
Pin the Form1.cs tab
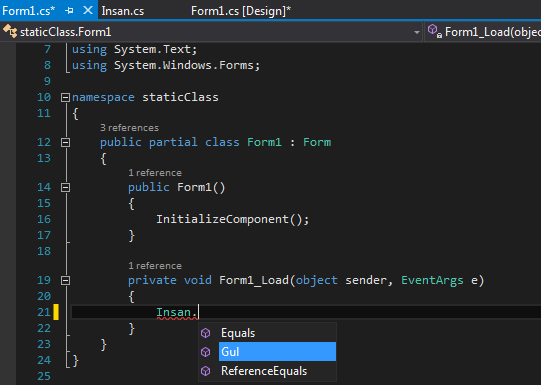[69, 11]
